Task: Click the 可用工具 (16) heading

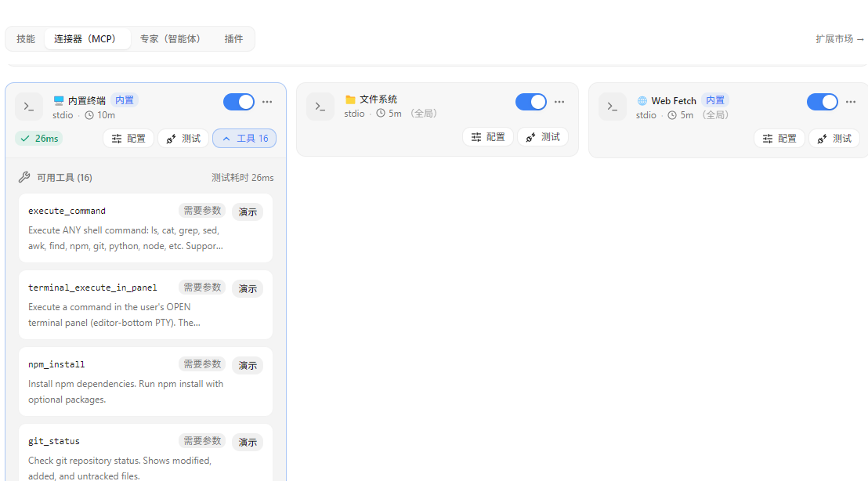Action: pos(65,178)
